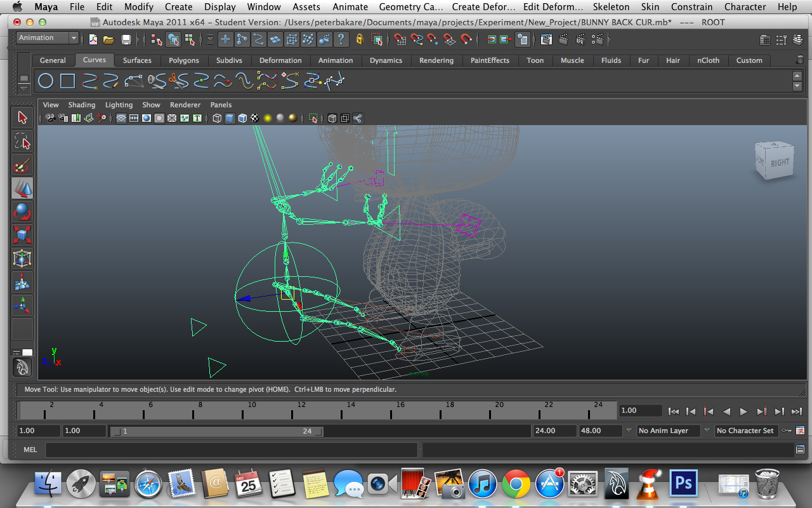Image resolution: width=812 pixels, height=508 pixels.
Task: Click the range slider bar
Action: point(216,431)
